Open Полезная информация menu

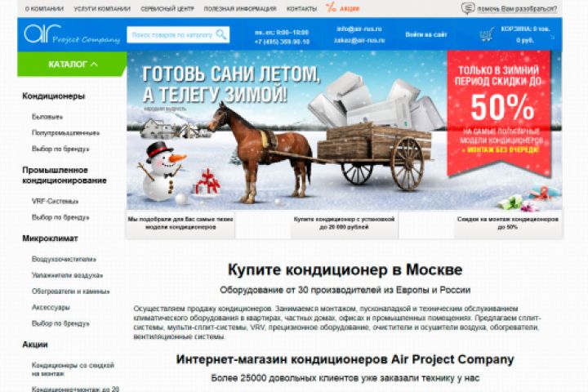pos(240,9)
